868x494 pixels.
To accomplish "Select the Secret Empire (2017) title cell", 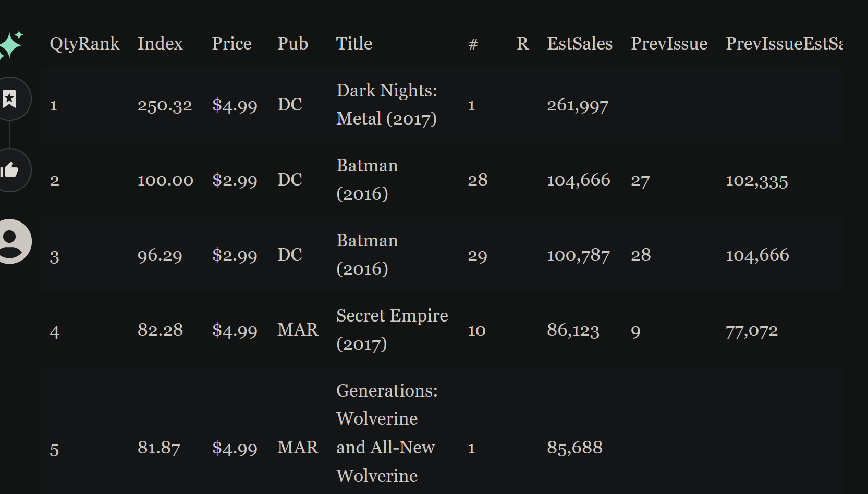I will (392, 329).
